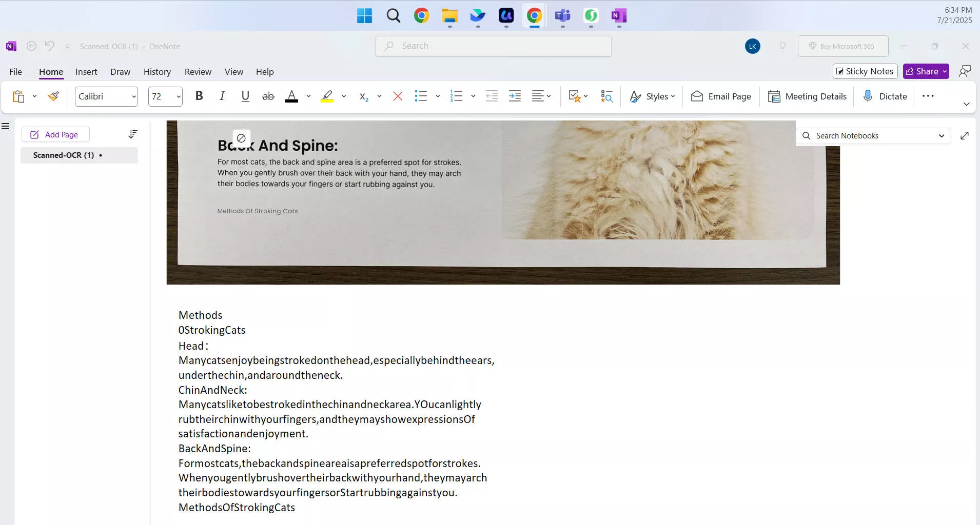
Task: Click the Share button
Action: pos(926,71)
